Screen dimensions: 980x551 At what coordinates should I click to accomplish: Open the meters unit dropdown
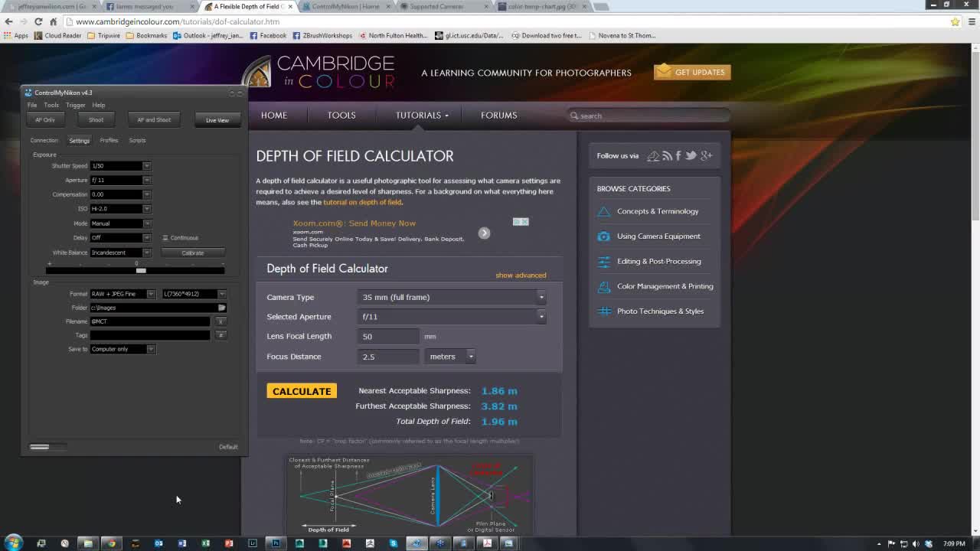pyautogui.click(x=450, y=357)
